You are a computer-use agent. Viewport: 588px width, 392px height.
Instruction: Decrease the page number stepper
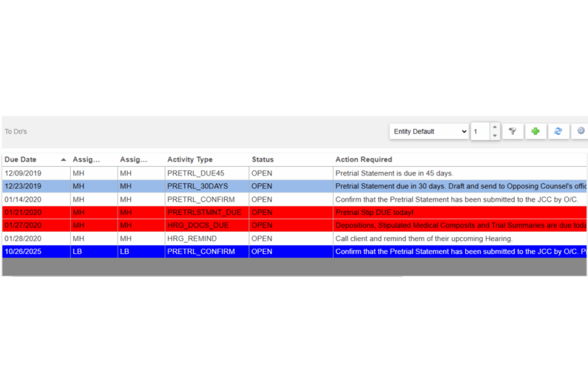click(495, 136)
